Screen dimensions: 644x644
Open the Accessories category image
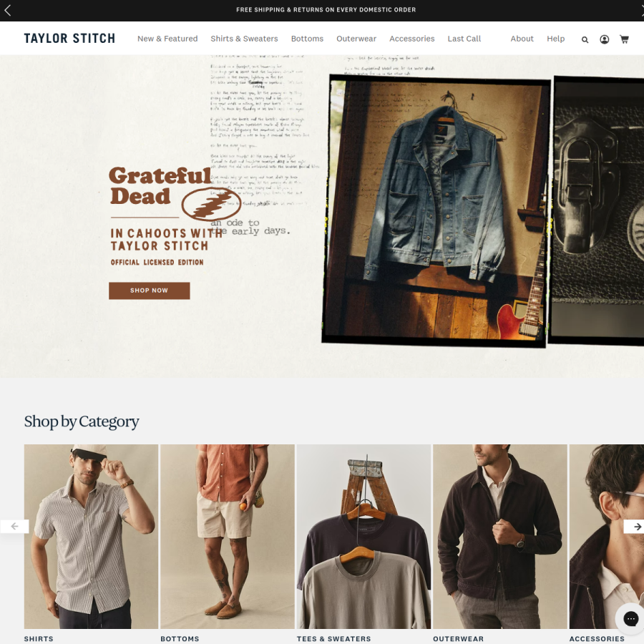click(x=607, y=536)
